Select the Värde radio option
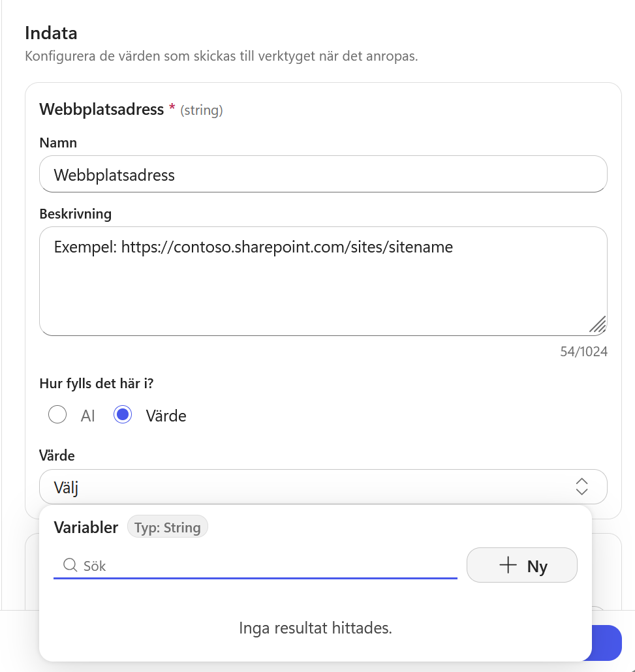 coord(123,415)
